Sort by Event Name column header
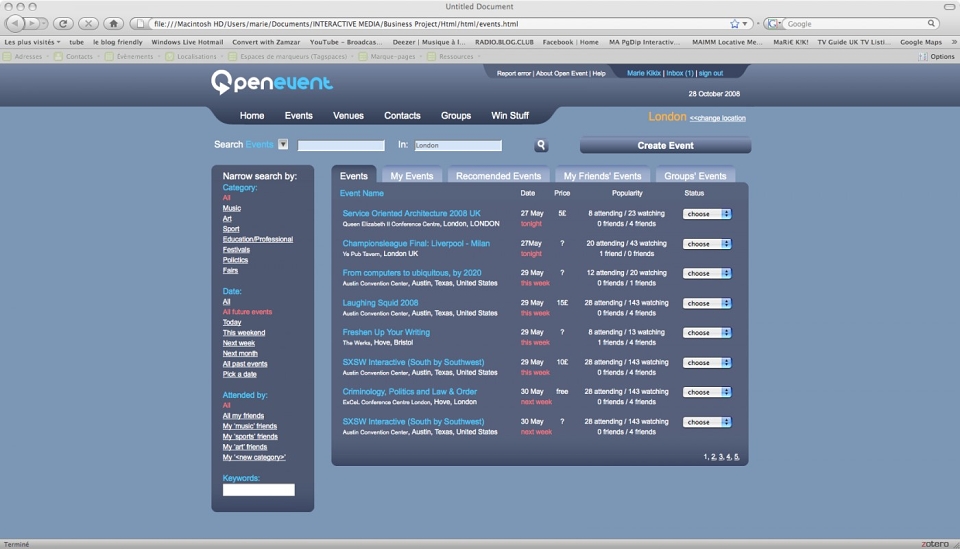 coord(362,193)
